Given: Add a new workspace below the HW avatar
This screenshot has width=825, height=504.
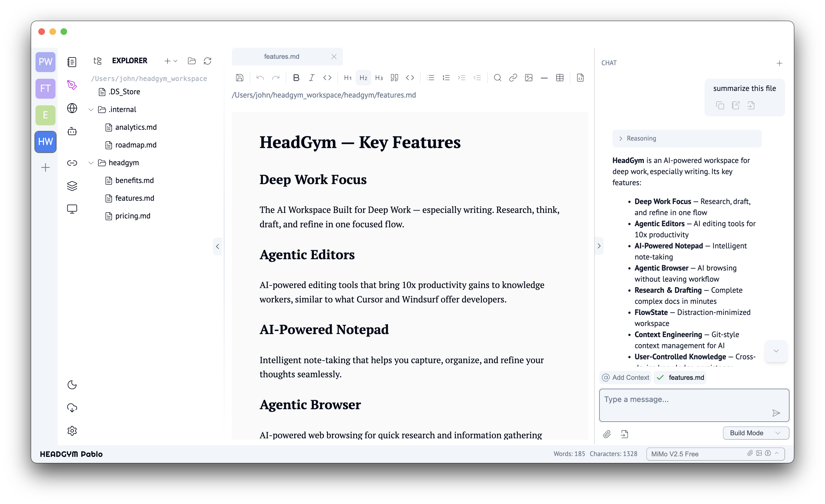Looking at the screenshot, I should [x=45, y=167].
